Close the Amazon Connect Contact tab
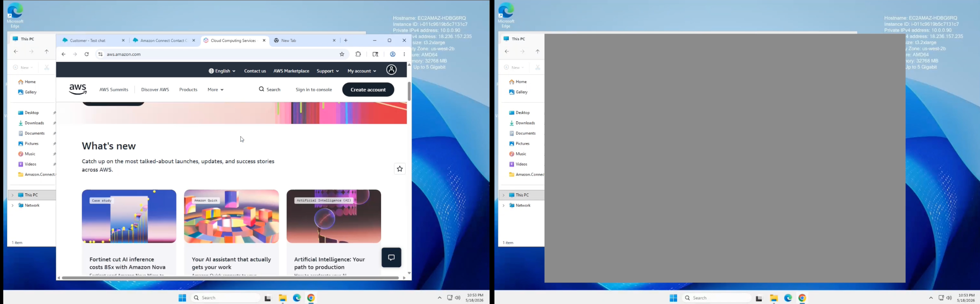Viewport: 980px width, 304px height. (194, 40)
